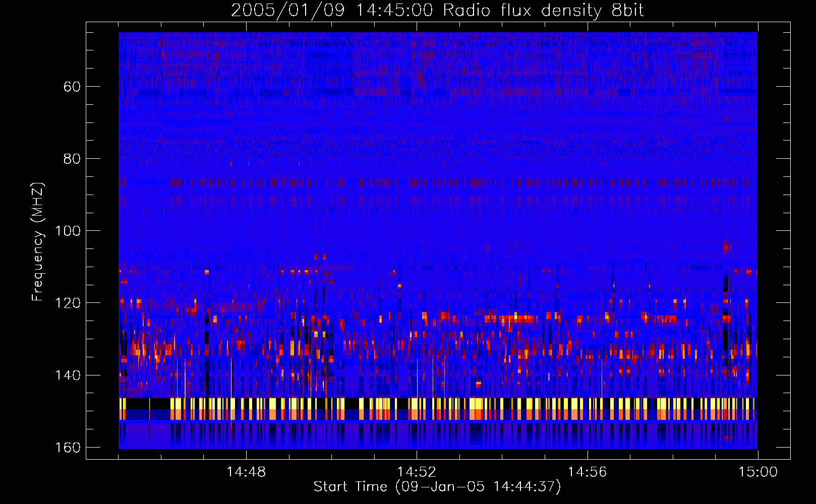Viewport: 816px width, 504px height.
Task: Click the 14:48 time tick label
Action: click(246, 472)
